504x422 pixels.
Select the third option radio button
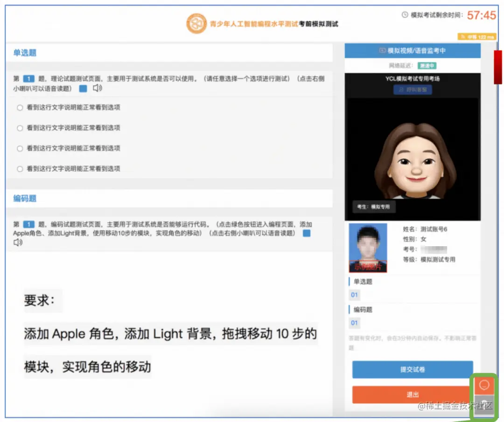[x=20, y=148]
